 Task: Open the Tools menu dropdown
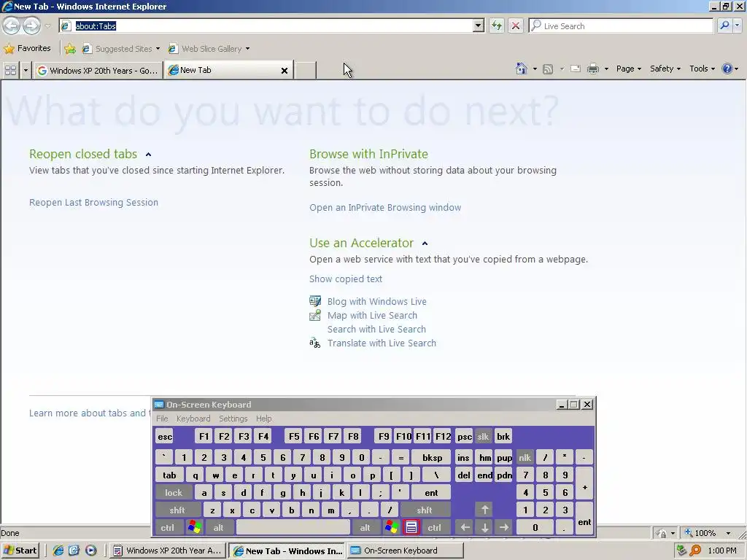click(702, 69)
